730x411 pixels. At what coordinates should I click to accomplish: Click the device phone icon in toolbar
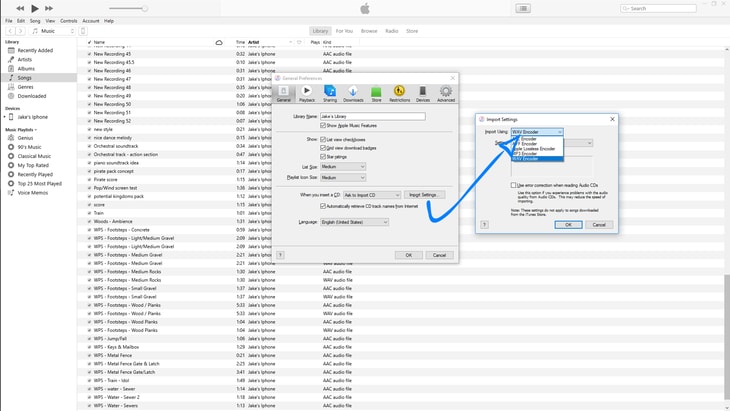pos(83,31)
